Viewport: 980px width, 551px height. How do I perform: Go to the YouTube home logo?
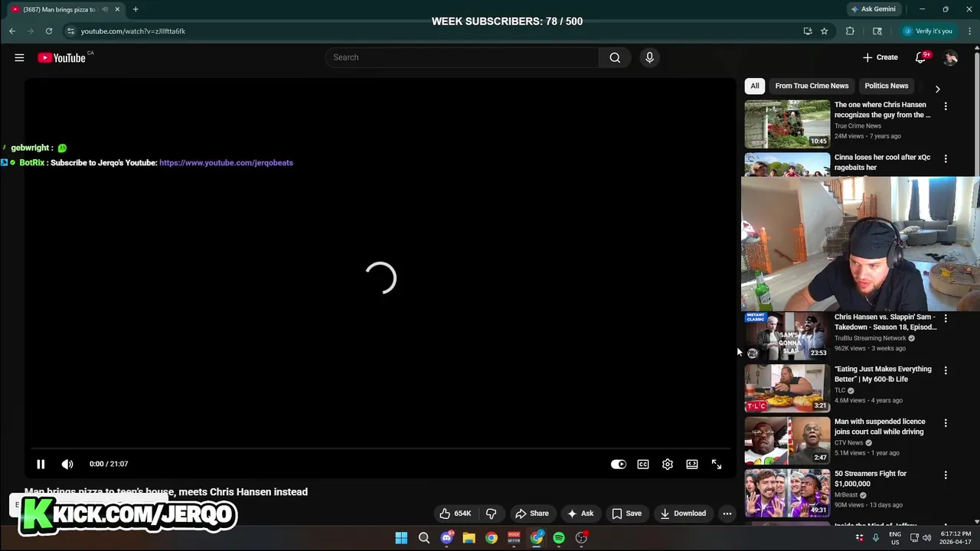tap(61, 57)
